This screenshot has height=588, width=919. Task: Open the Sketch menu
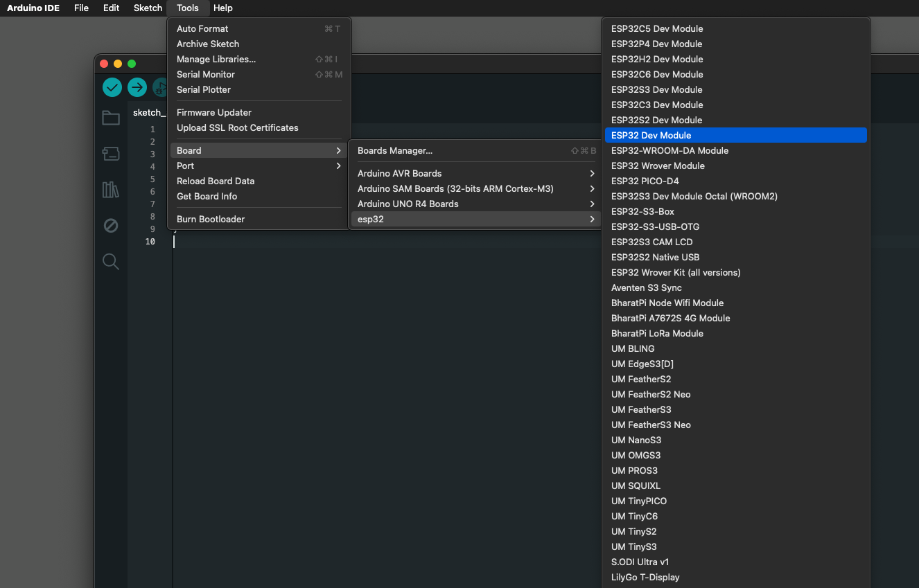coord(148,8)
